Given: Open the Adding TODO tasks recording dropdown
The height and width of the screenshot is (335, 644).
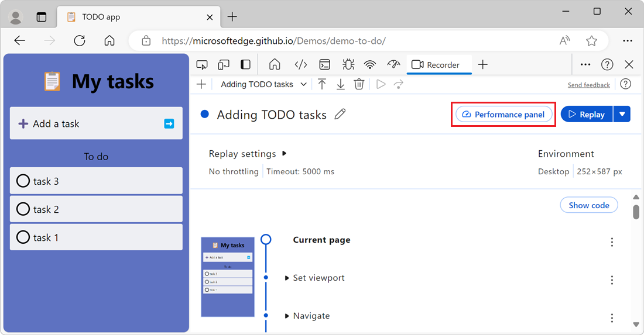Looking at the screenshot, I should pos(263,84).
